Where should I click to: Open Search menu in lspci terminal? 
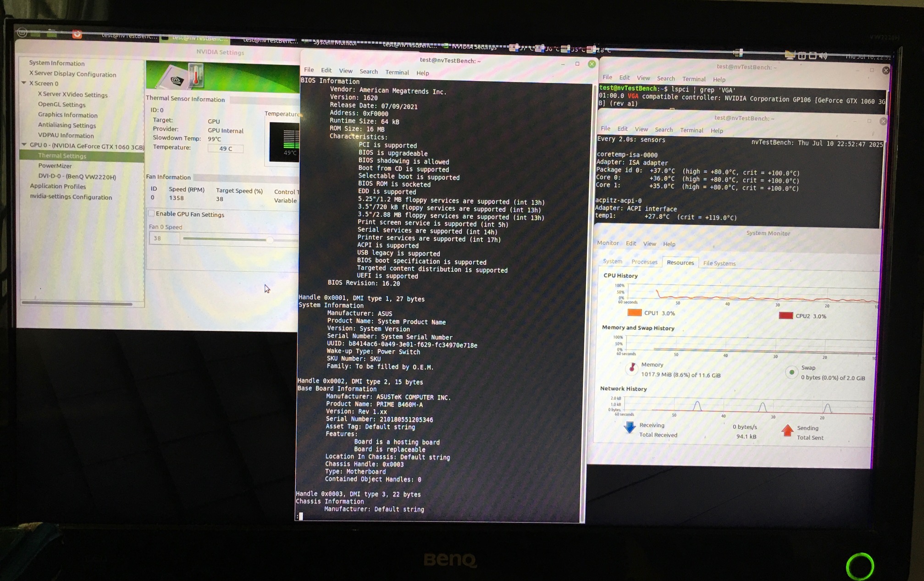click(x=666, y=78)
